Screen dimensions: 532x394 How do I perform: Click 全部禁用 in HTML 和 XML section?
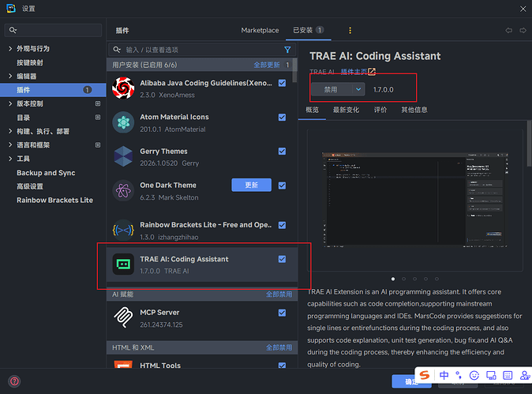[x=279, y=347]
